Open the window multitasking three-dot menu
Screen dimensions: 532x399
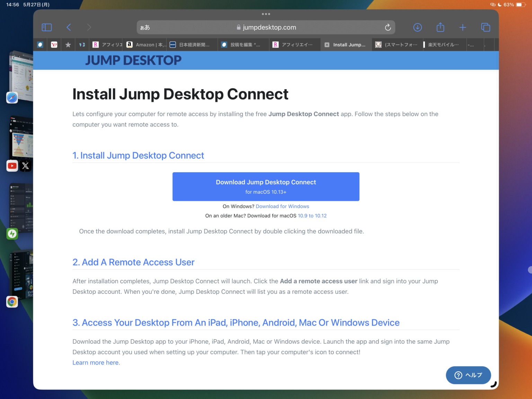pyautogui.click(x=266, y=14)
